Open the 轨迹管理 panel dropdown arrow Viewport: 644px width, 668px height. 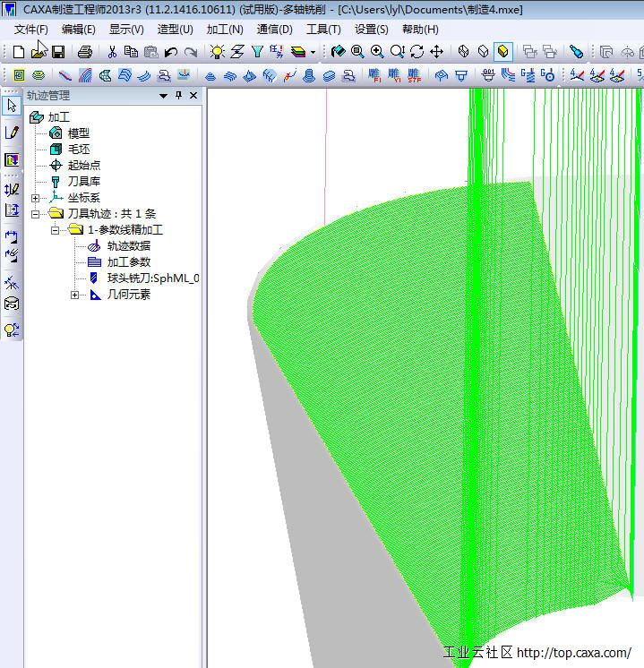[x=163, y=96]
